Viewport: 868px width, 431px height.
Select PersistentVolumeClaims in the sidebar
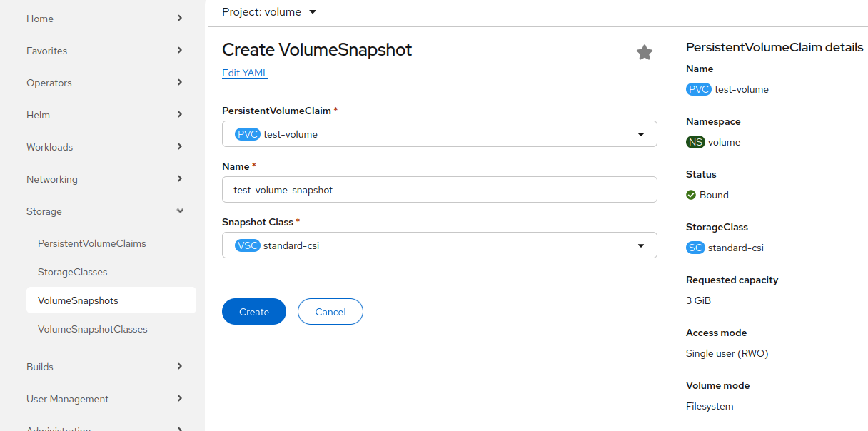pos(91,243)
